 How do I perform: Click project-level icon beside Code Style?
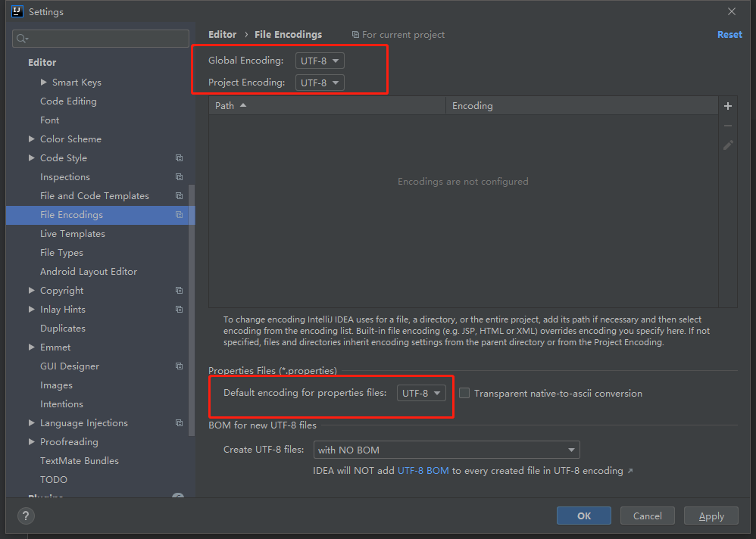tap(179, 158)
